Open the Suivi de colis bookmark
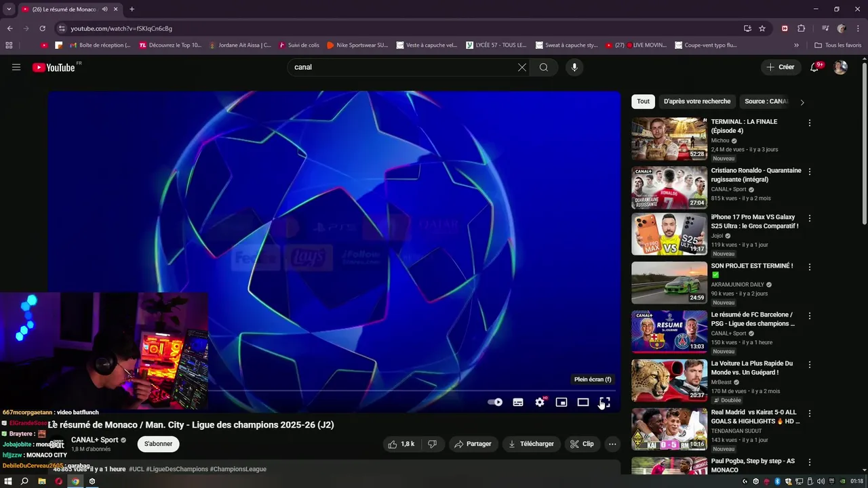Image resolution: width=868 pixels, height=488 pixels. [x=298, y=45]
